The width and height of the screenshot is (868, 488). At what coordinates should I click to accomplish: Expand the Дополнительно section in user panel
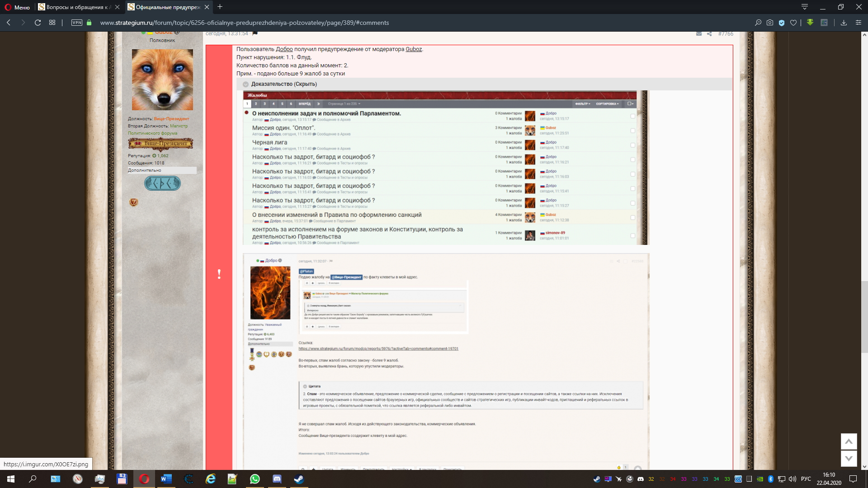(x=162, y=170)
